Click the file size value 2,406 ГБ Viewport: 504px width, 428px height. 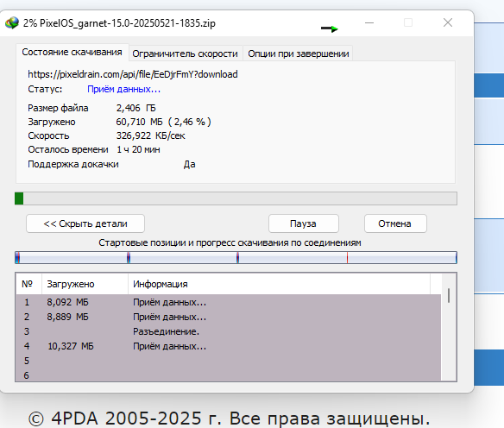[136, 108]
